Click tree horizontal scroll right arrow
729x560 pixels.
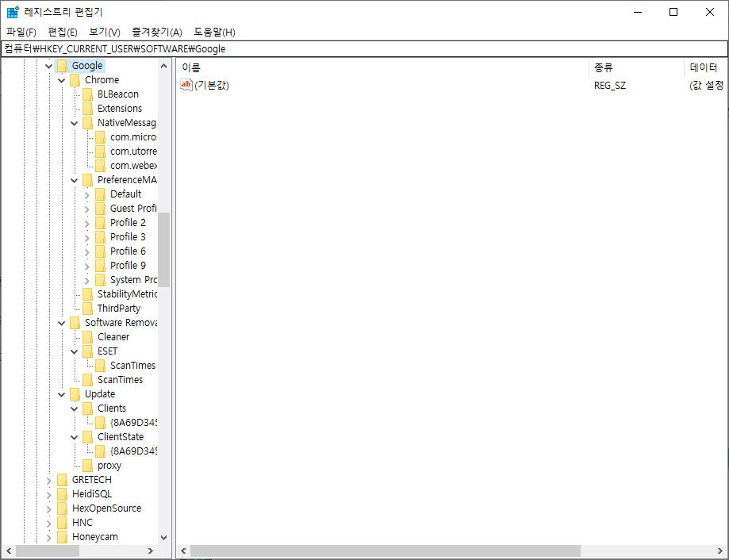click(x=150, y=550)
